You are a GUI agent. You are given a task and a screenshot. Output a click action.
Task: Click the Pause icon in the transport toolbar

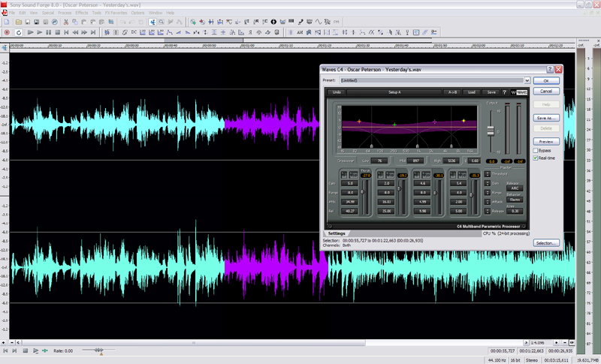tap(48, 32)
